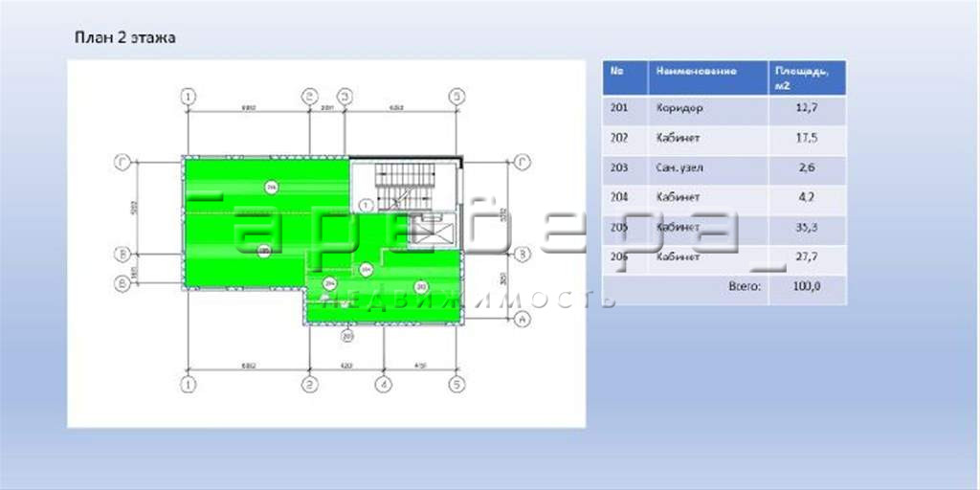980x490 pixels.
Task: Click the area value 17,5
Action: (x=807, y=138)
